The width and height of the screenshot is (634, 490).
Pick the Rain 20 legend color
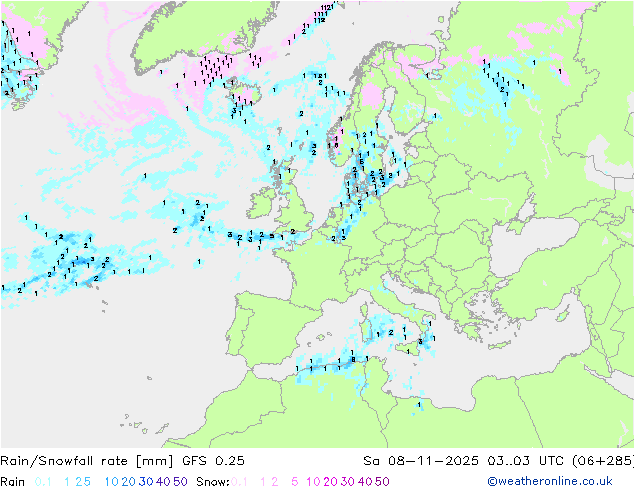[129, 482]
